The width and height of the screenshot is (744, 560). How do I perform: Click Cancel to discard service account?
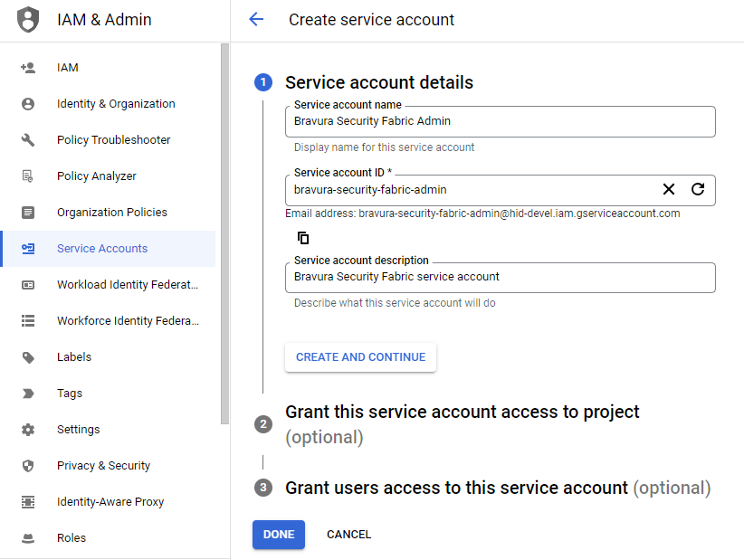[x=348, y=535]
